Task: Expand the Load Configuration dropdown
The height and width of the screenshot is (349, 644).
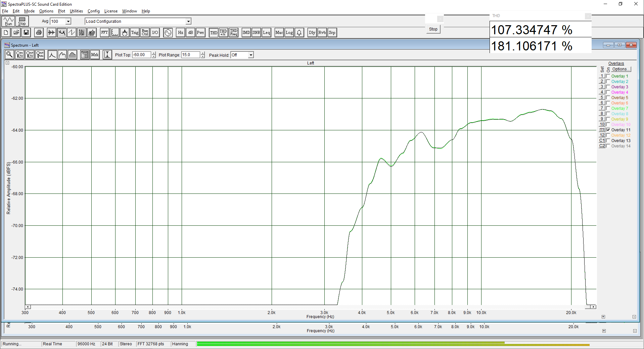Action: point(188,21)
